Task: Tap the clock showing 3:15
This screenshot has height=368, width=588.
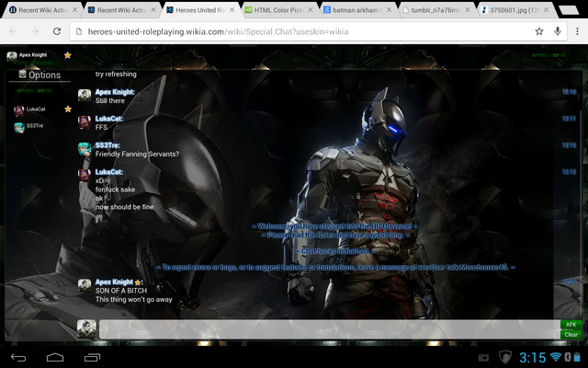Action: [x=533, y=357]
